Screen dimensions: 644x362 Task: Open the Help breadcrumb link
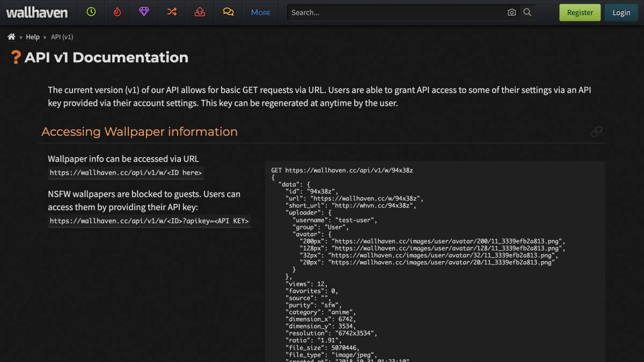[x=33, y=37]
